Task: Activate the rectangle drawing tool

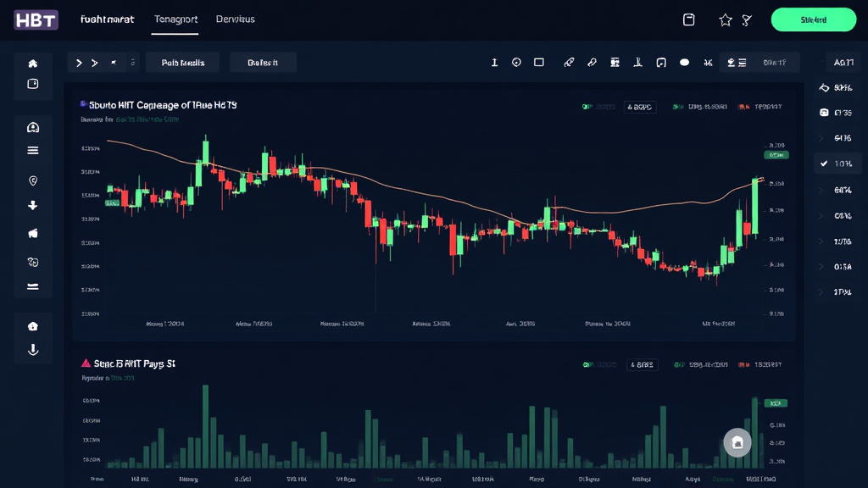Action: (x=539, y=61)
